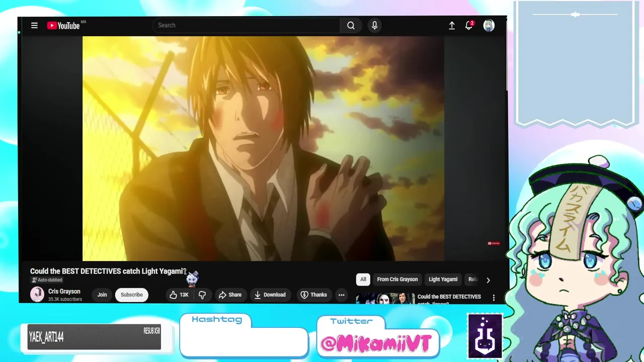Click the Auto-dubbed label
This screenshot has height=362, width=644.
(47, 280)
